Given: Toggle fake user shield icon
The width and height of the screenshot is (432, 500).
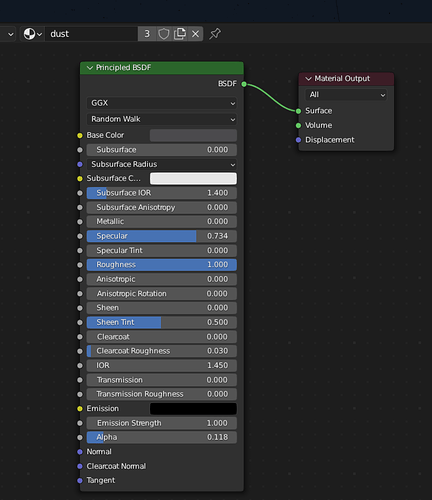Looking at the screenshot, I should [x=164, y=34].
